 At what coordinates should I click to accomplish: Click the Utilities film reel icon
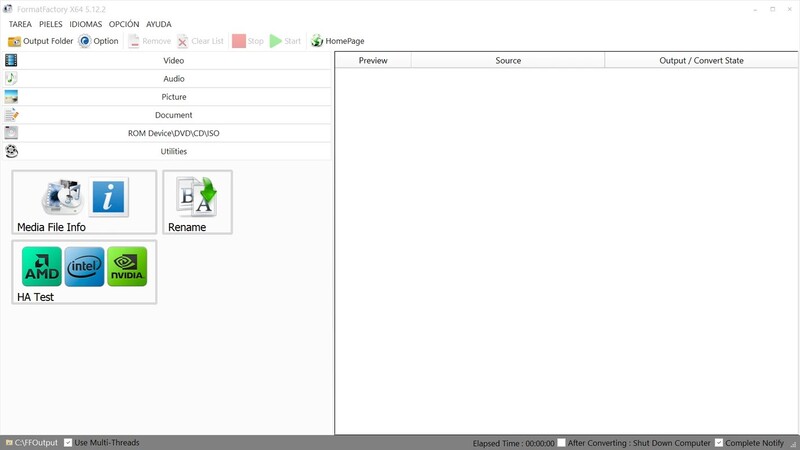[x=11, y=151]
